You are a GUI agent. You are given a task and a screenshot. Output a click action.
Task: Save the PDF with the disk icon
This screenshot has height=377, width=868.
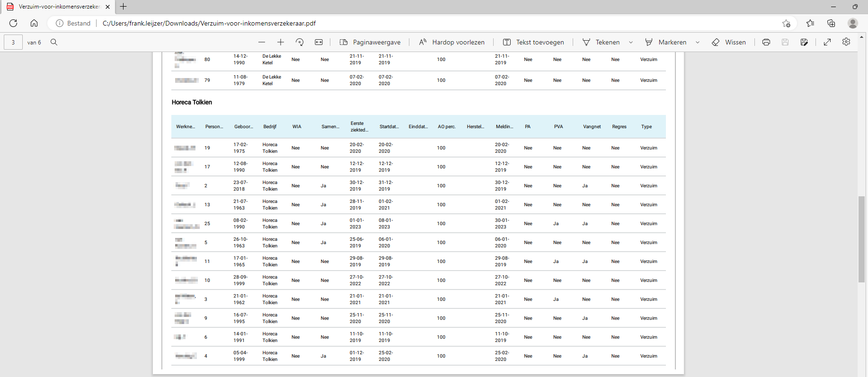point(785,42)
